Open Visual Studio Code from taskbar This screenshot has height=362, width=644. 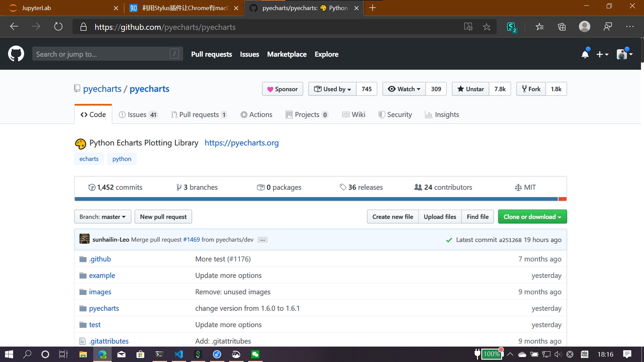click(x=179, y=354)
